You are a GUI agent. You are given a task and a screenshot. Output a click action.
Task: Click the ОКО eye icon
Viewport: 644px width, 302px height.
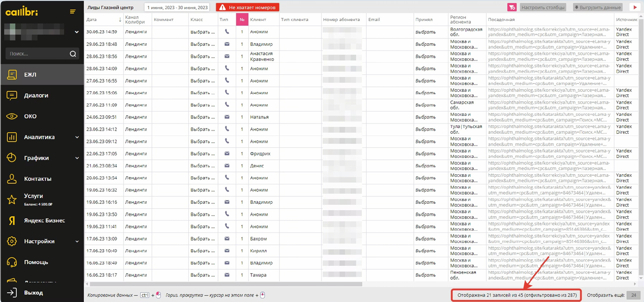pyautogui.click(x=12, y=116)
